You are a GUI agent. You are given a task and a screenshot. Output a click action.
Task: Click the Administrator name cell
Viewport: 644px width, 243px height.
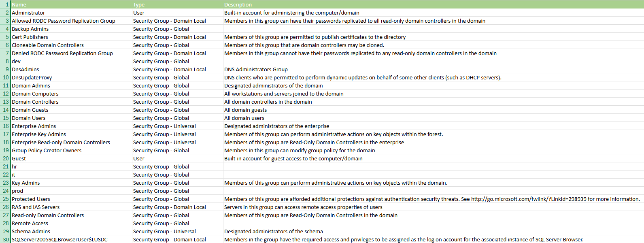click(x=71, y=13)
